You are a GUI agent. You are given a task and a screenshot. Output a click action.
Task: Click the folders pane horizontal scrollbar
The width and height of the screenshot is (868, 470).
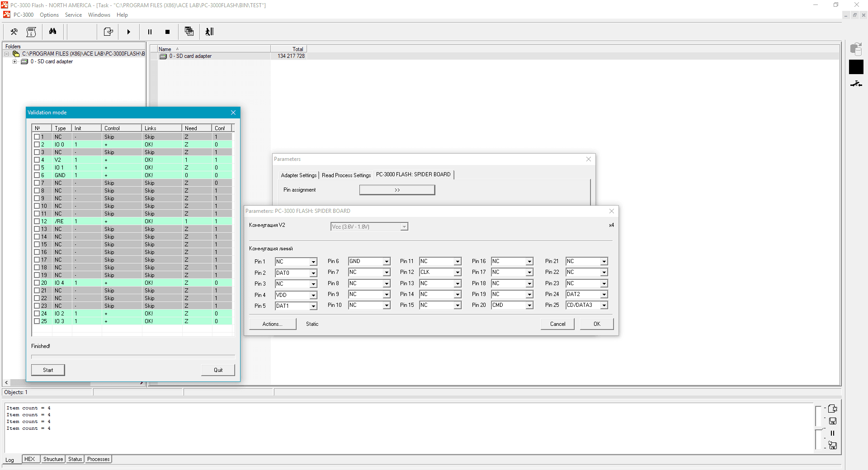click(x=74, y=383)
